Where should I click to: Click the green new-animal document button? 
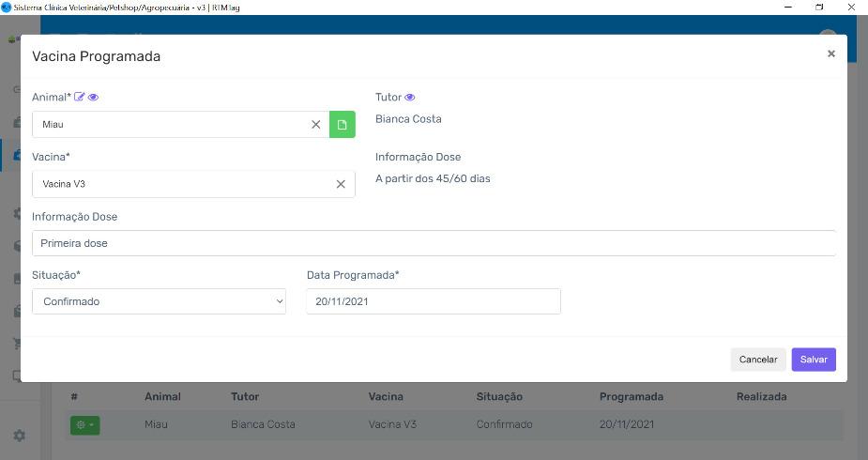tap(343, 124)
